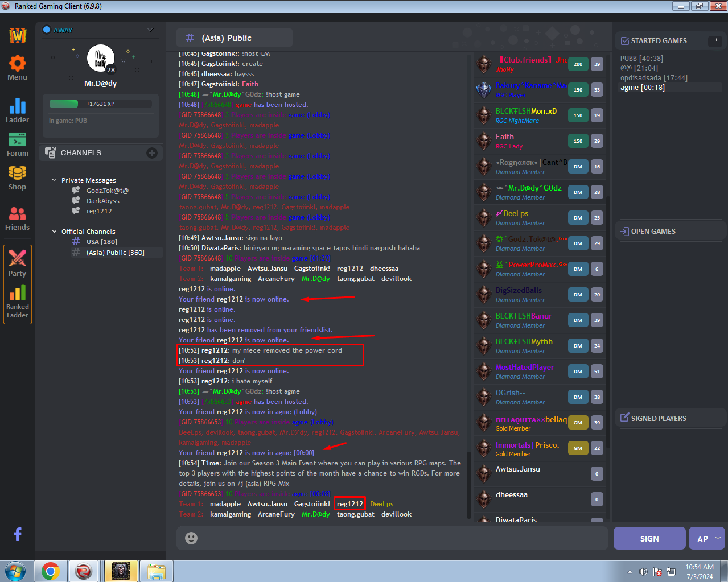The image size is (728, 582).
Task: Collapse the Private Messages group
Action: [x=55, y=180]
